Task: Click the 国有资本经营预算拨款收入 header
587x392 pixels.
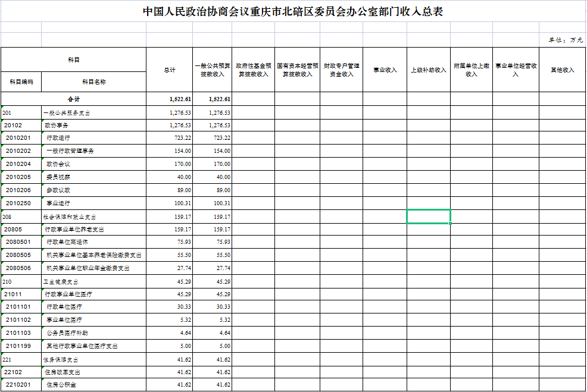Action: coord(297,70)
